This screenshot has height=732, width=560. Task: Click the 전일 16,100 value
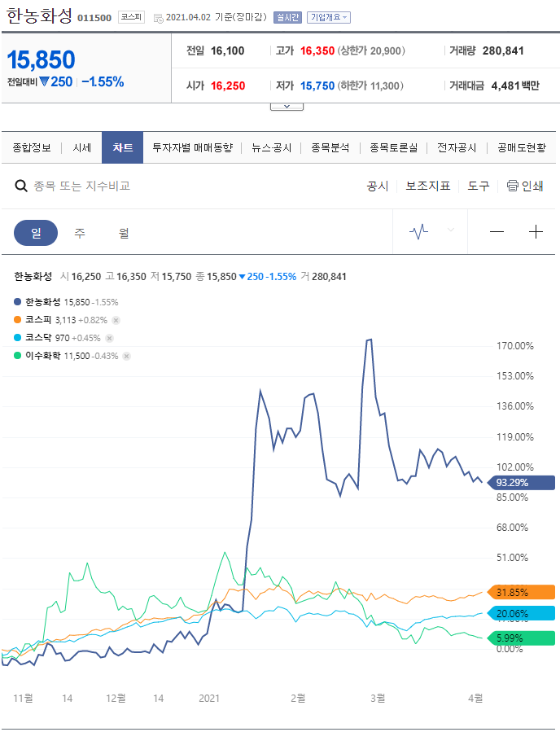(228, 50)
